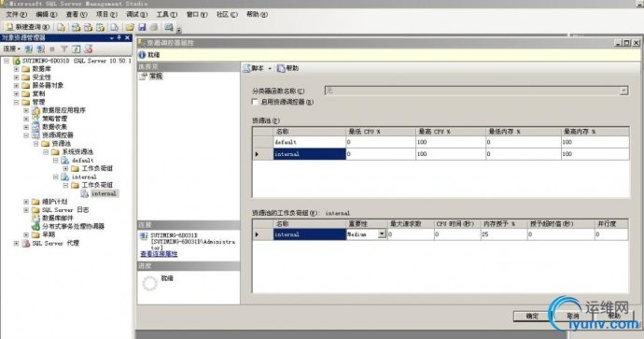644x339 pixels.
Task: Click the 新建查询 (New Query) toolbar button
Action: pos(27,27)
